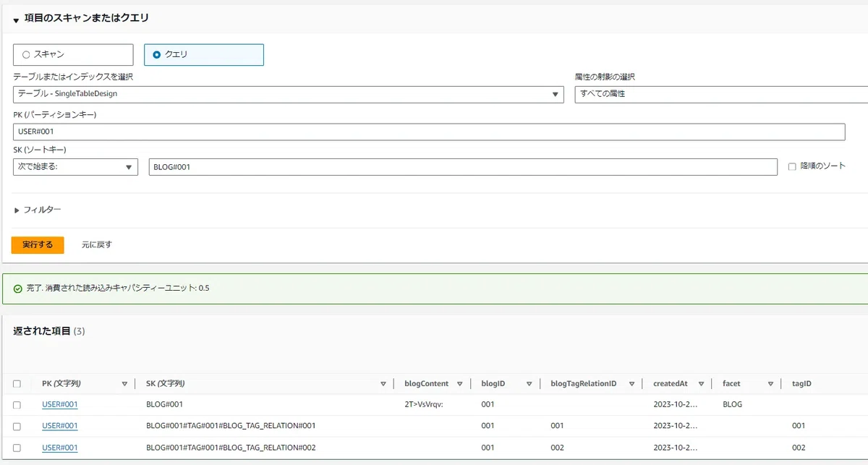Select checkbox for BLOG_TAG_RELATION#001 row
The height and width of the screenshot is (465, 868).
point(17,426)
